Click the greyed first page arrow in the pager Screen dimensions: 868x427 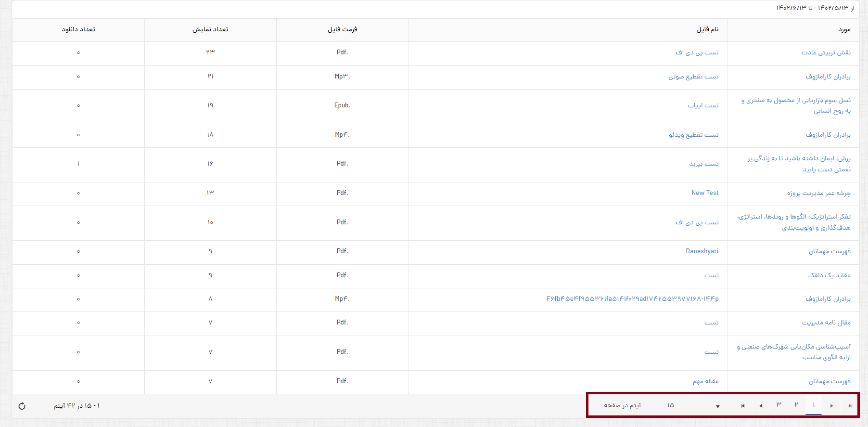click(x=742, y=406)
